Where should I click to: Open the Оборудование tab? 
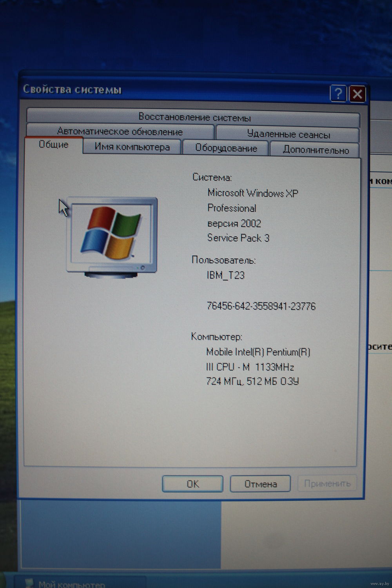pos(226,148)
